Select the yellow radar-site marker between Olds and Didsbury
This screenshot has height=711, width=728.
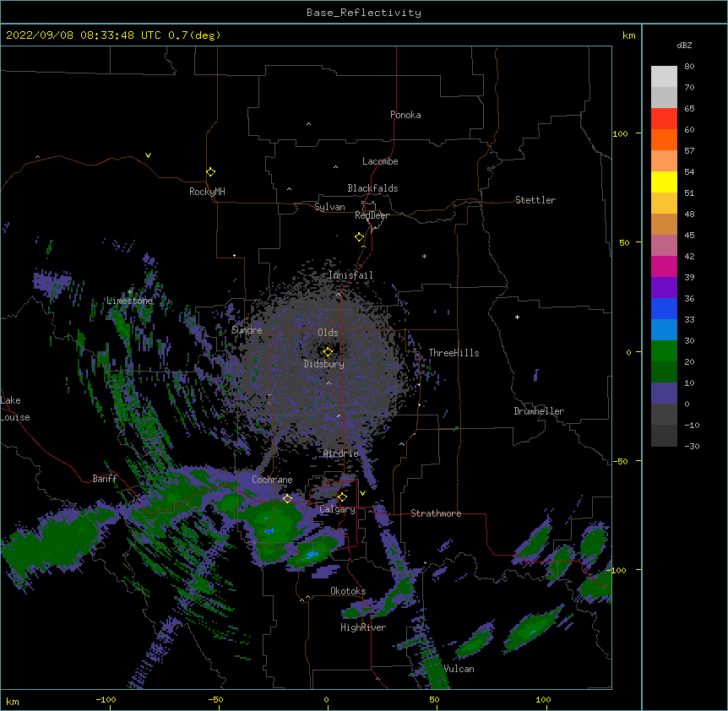click(x=329, y=352)
